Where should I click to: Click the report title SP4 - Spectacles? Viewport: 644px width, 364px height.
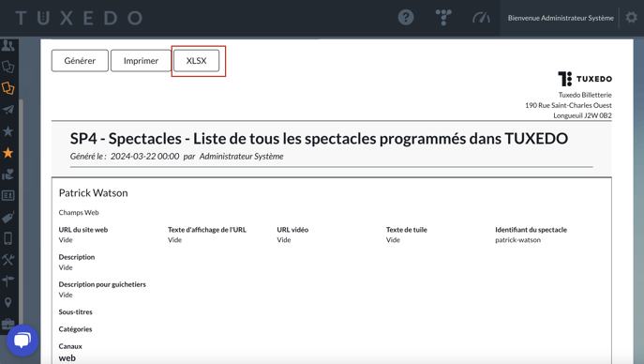319,139
